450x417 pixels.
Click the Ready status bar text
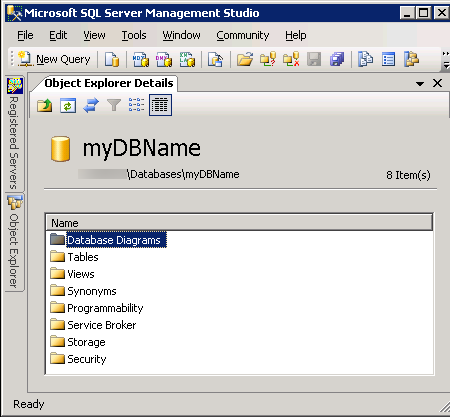tap(29, 404)
